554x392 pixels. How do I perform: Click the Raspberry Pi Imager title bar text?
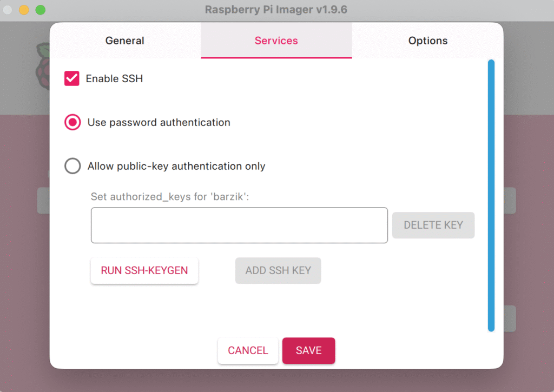tap(276, 9)
